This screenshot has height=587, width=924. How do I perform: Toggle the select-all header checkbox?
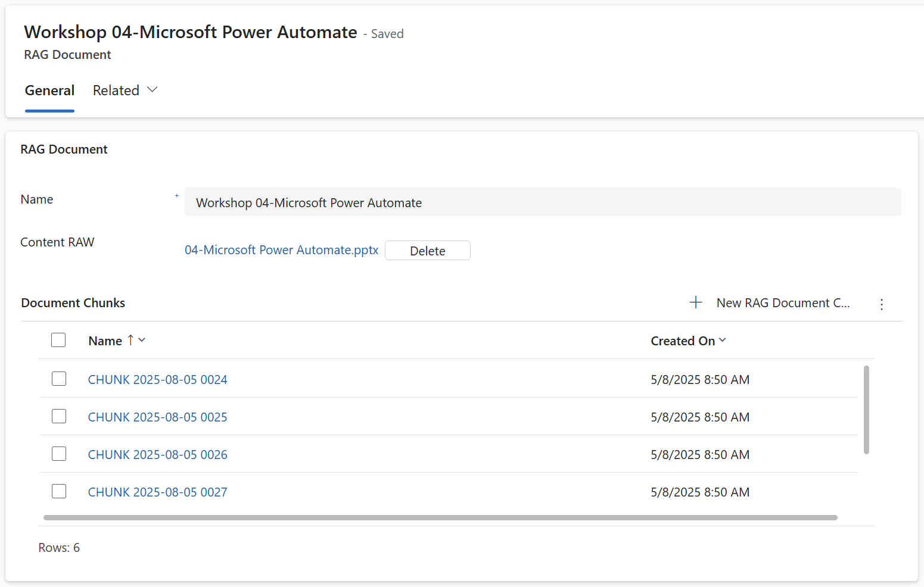click(58, 340)
